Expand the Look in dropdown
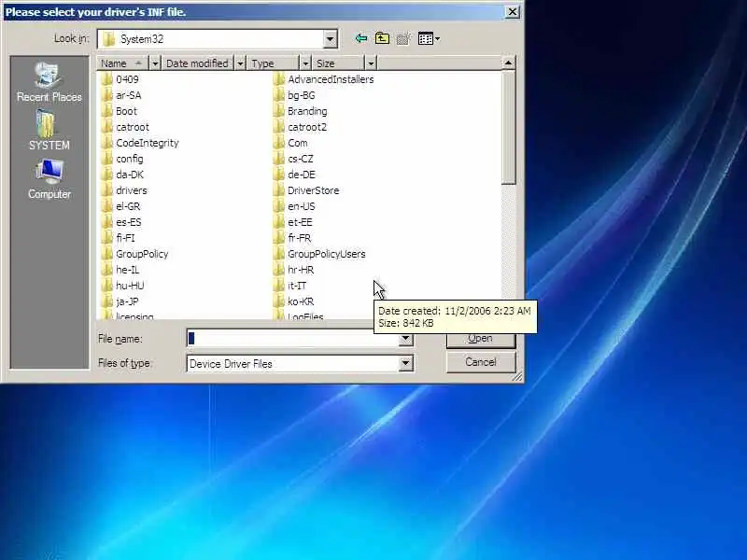 (330, 39)
